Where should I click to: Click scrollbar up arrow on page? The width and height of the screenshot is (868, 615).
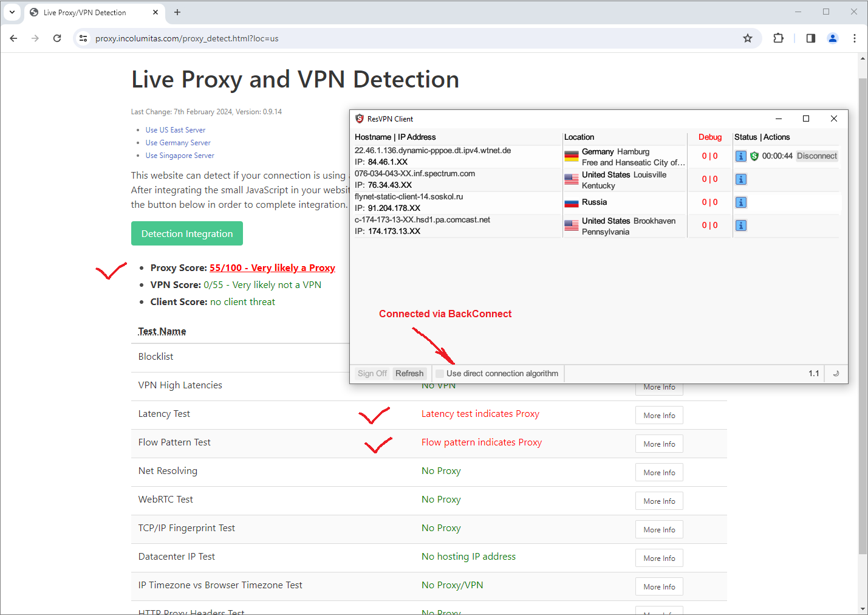coord(863,59)
